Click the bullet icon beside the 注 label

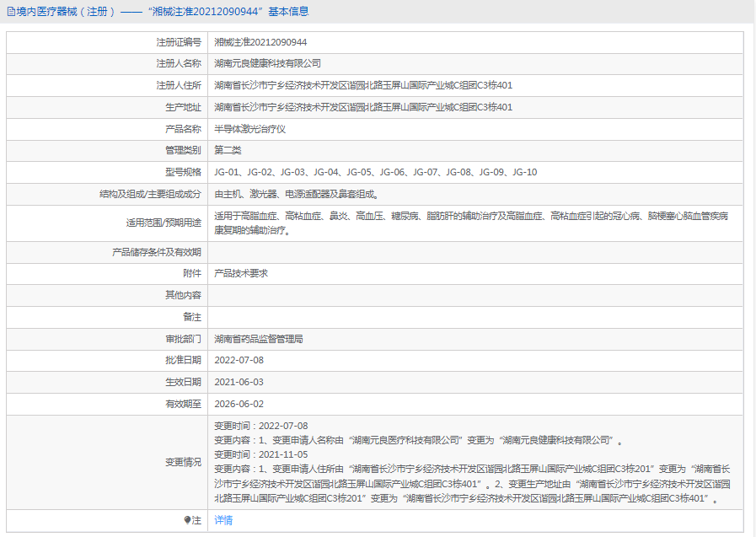[x=188, y=519]
